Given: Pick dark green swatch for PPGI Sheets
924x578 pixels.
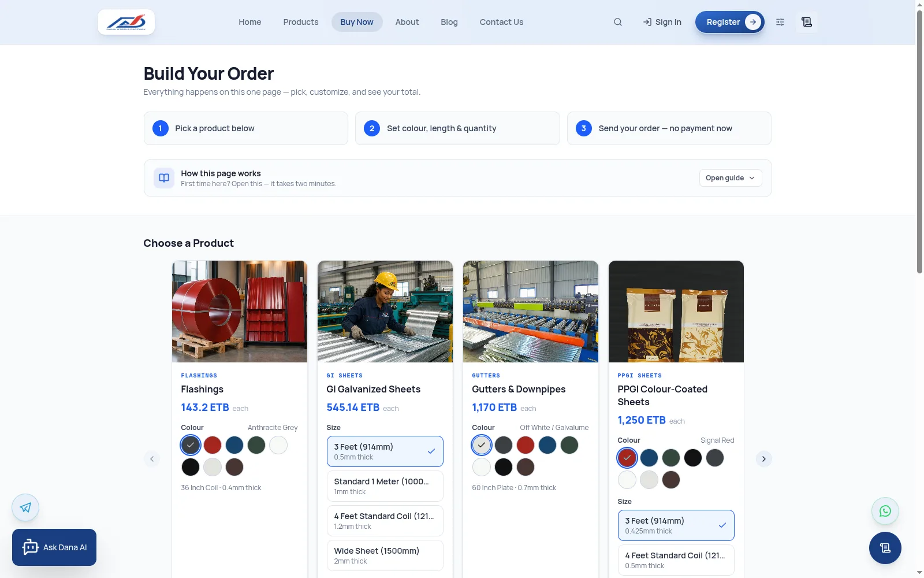Looking at the screenshot, I should pyautogui.click(x=671, y=458).
